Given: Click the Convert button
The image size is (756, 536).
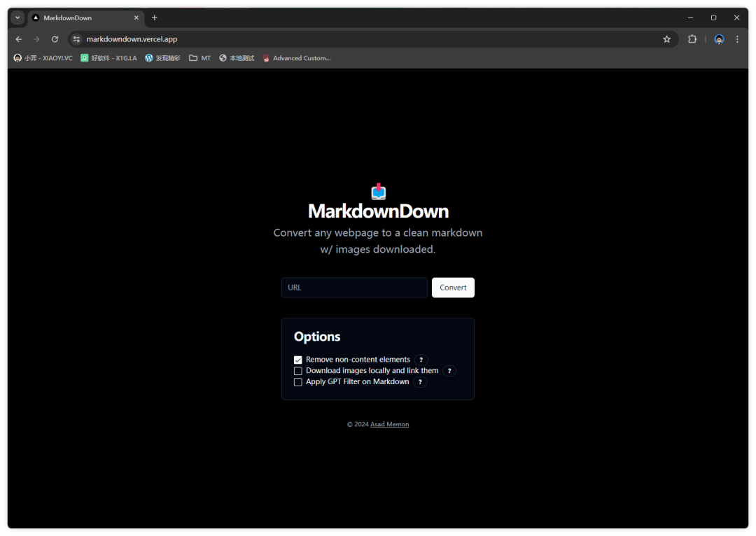Looking at the screenshot, I should pos(453,288).
